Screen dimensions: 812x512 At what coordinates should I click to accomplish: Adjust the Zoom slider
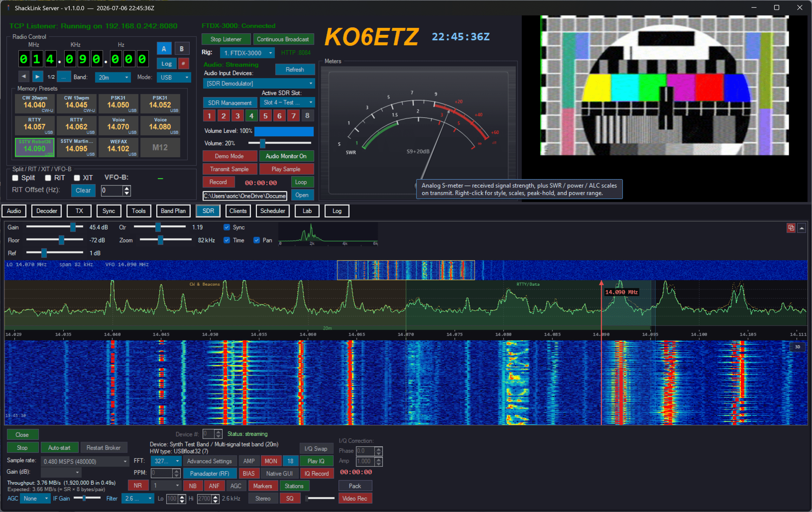click(x=166, y=240)
